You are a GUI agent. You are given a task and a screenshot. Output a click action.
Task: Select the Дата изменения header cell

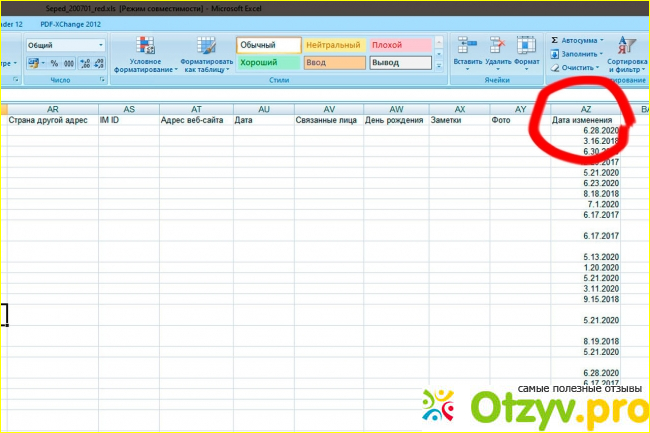click(x=587, y=119)
